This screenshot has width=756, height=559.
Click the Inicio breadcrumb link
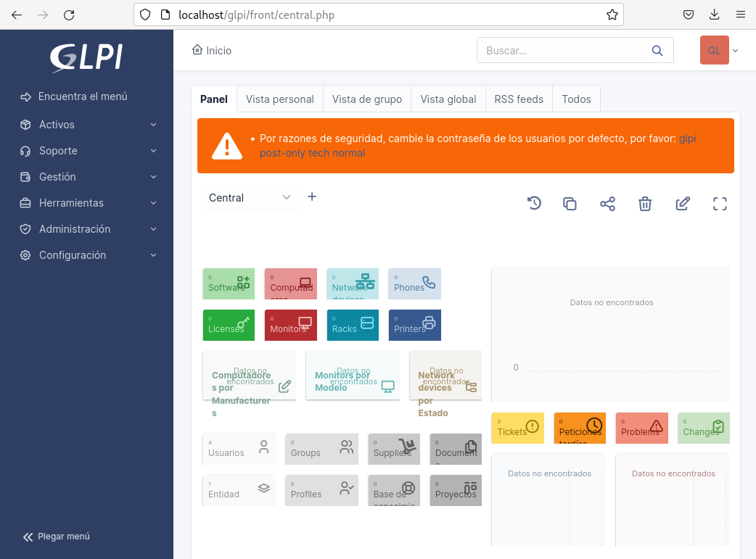pos(212,51)
